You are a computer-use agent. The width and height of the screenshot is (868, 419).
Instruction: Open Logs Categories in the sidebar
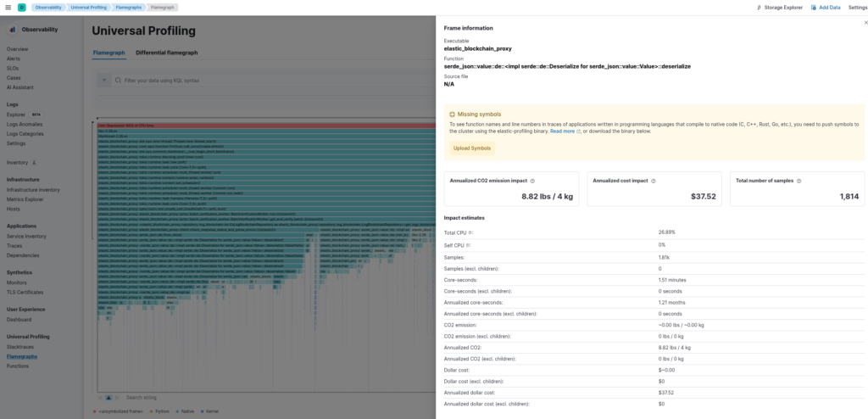(25, 133)
